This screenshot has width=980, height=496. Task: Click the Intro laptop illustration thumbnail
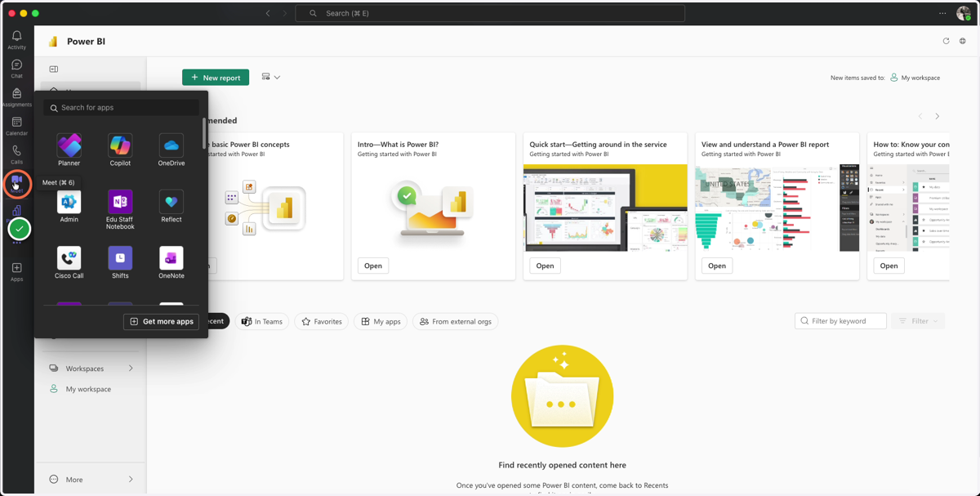(x=434, y=208)
